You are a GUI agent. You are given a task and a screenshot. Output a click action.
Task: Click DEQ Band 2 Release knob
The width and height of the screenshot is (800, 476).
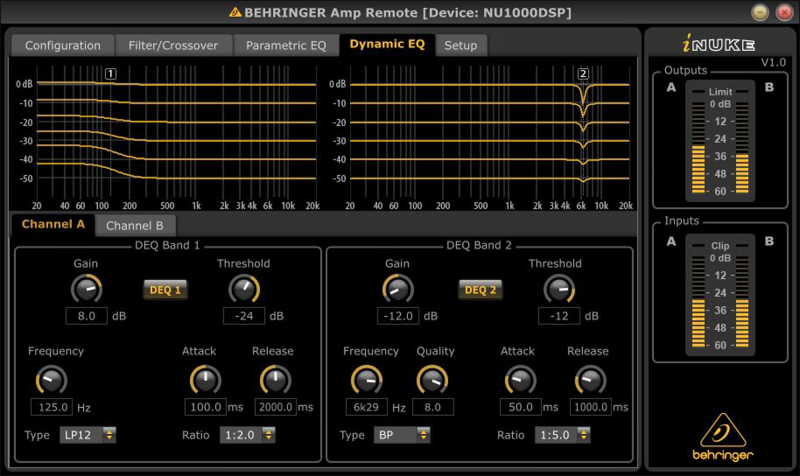point(590,379)
